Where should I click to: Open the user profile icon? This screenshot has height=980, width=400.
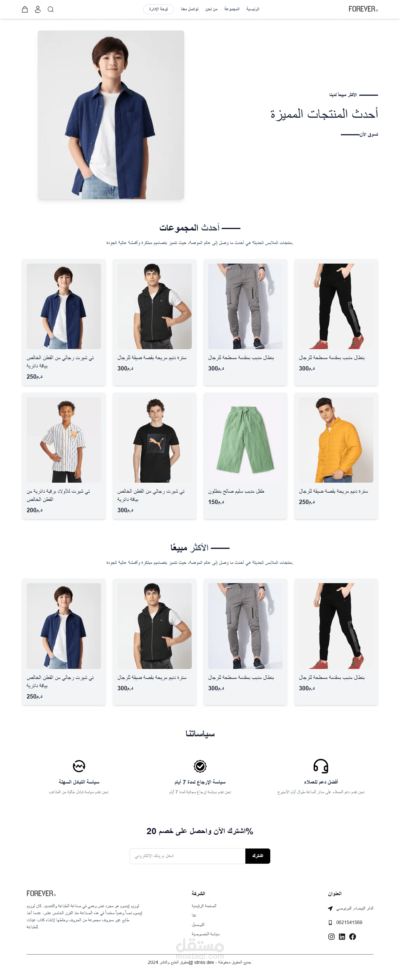coord(38,9)
